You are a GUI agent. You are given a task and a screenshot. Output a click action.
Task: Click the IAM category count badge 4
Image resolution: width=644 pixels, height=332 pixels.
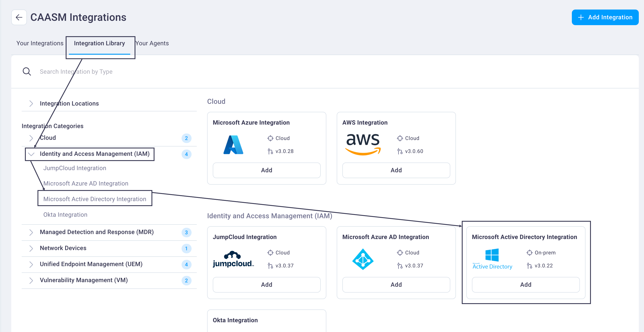(186, 154)
